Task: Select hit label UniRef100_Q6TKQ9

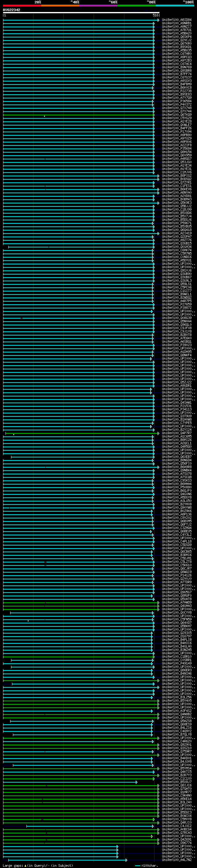Action: 177,115
